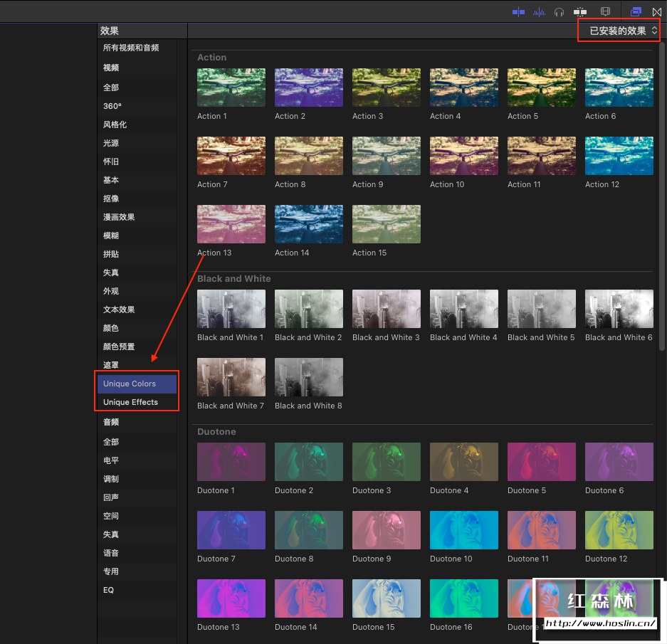This screenshot has width=667, height=644.
Task: Show the Effects browser icon
Action: (636, 12)
